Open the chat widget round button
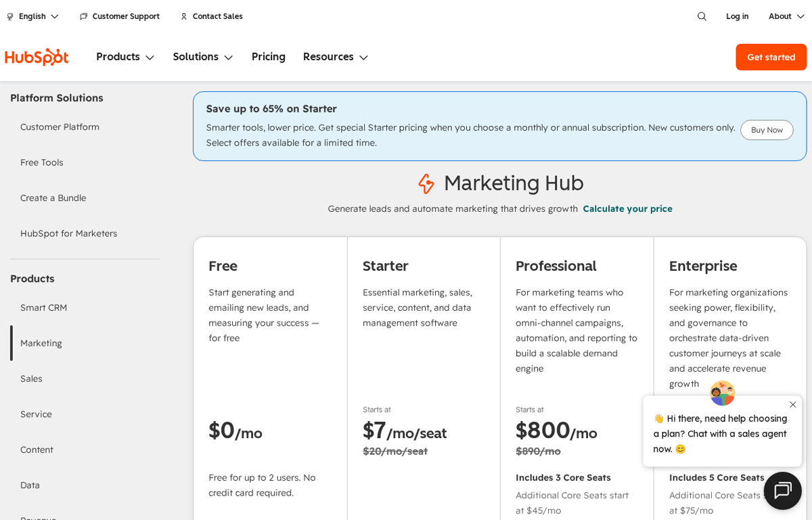Viewport: 812px width, 520px height. [x=783, y=491]
